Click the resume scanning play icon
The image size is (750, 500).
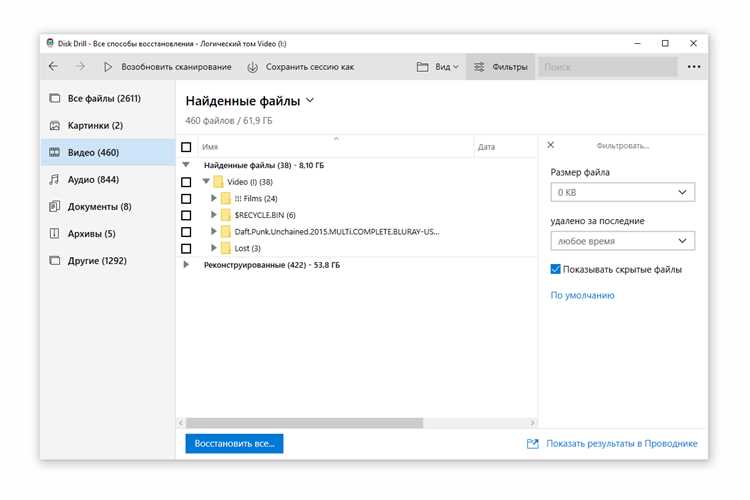pos(108,67)
